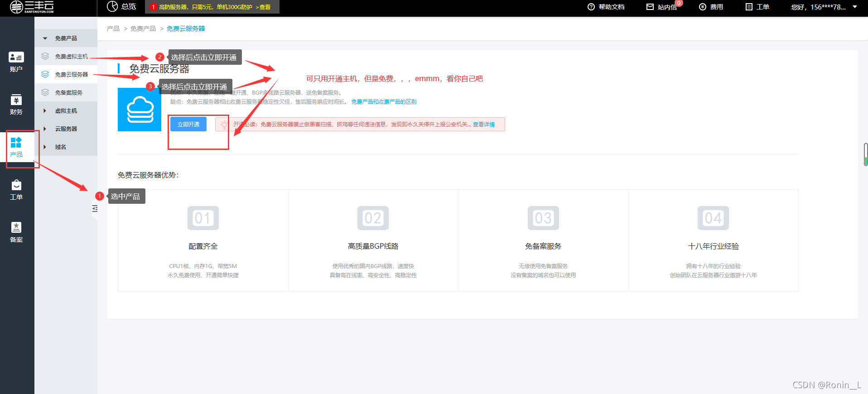Click the user greeting 您好, 156****78
The width and height of the screenshot is (868, 394).
click(818, 7)
